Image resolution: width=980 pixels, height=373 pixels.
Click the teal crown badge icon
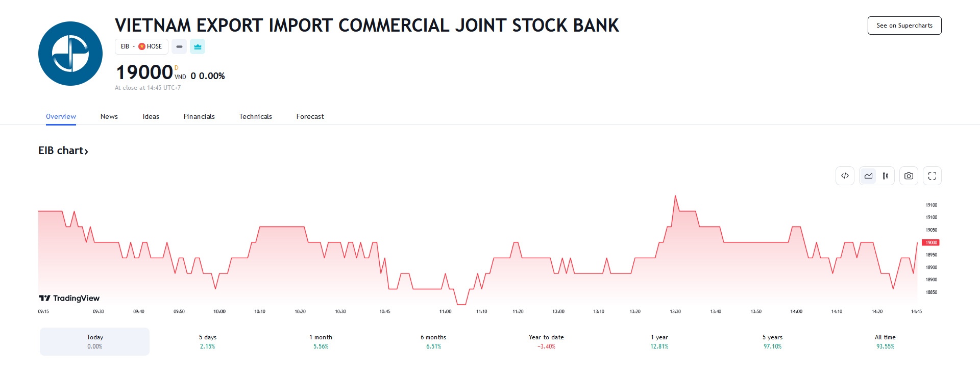[x=198, y=46]
